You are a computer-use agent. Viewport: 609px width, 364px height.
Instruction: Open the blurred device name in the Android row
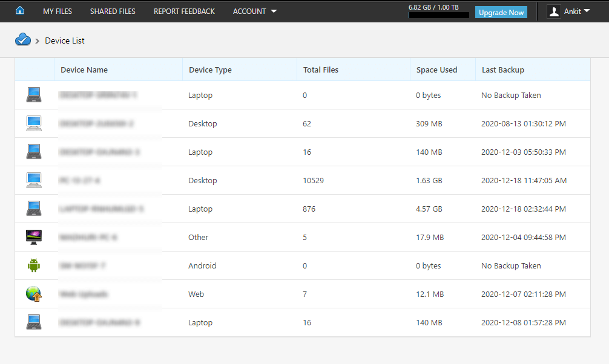click(x=82, y=265)
